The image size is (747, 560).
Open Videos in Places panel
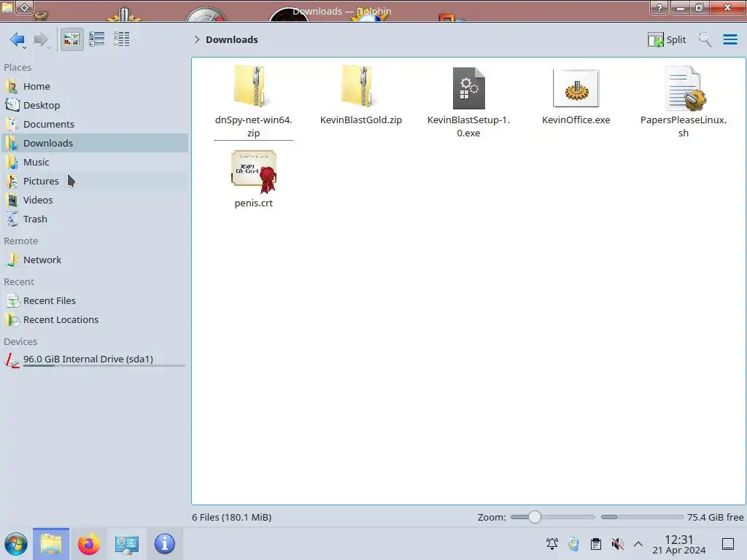tap(95, 200)
